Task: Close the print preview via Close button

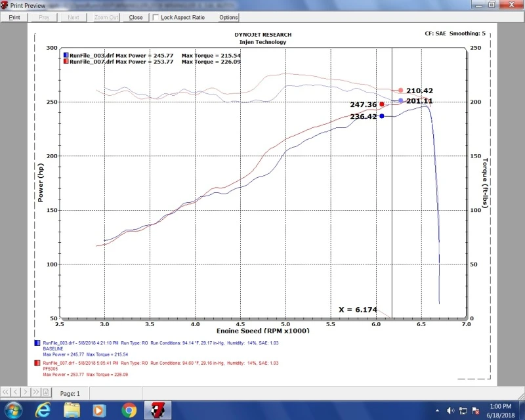Action: click(x=136, y=18)
